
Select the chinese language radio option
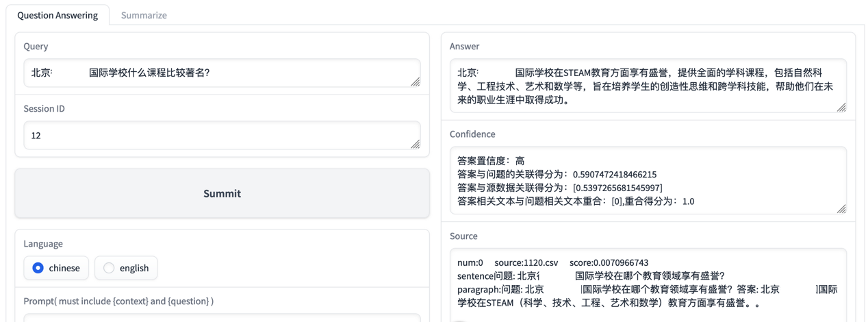(56, 268)
